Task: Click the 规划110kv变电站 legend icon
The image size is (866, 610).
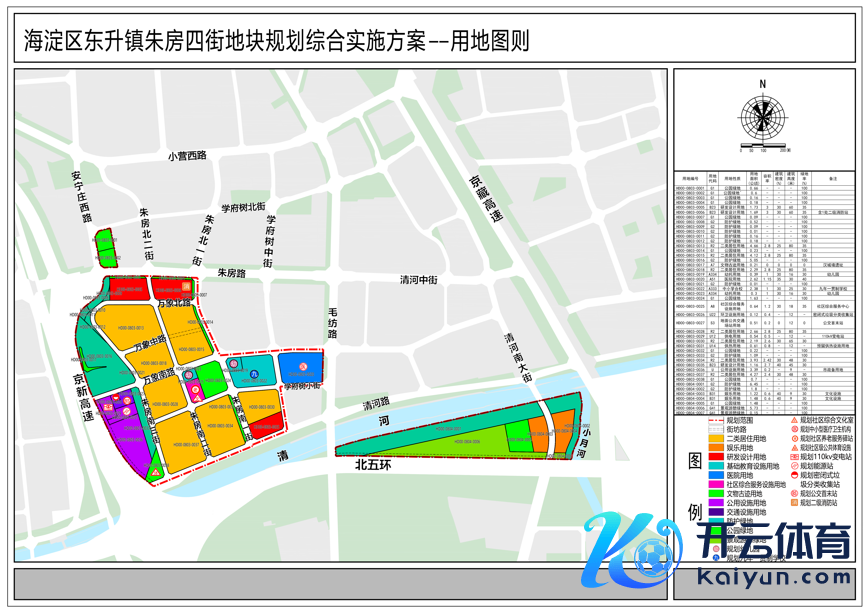Action: pos(793,457)
